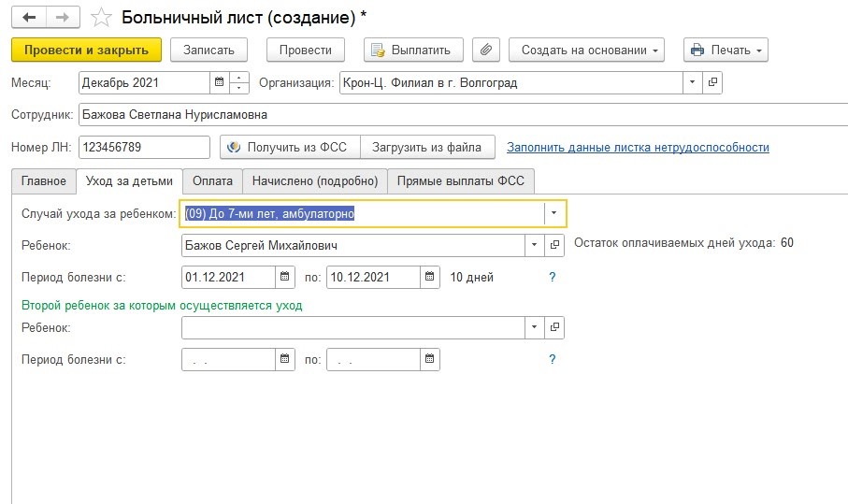Viewport: 848px width, 504px height.
Task: Click Заполнить данные листка нетрудоспособности link
Action: 638,147
